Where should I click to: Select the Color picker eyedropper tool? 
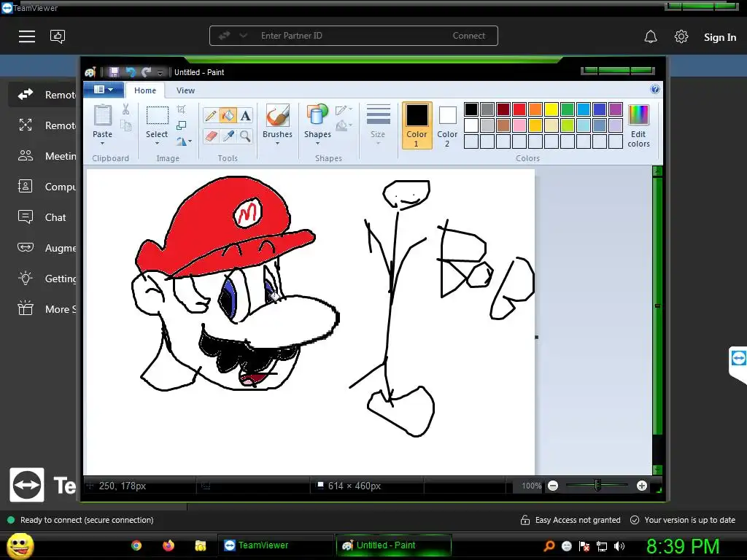(x=228, y=136)
